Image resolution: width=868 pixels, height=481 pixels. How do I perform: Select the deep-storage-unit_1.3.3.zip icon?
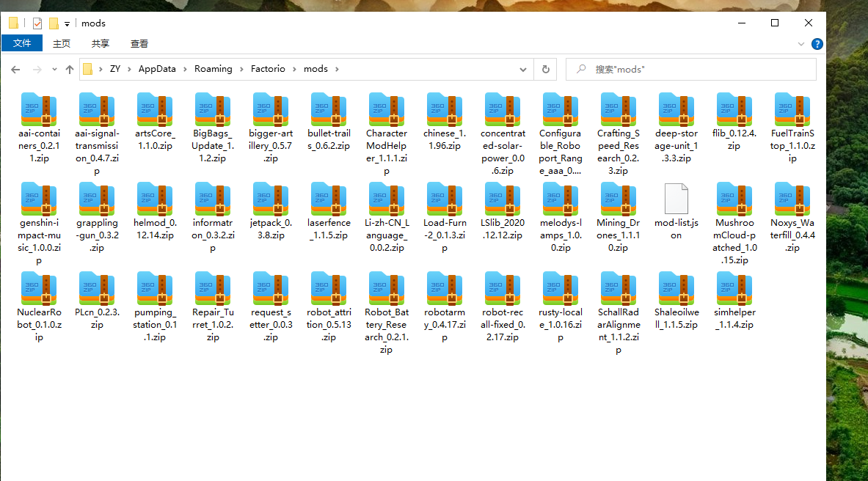point(676,109)
